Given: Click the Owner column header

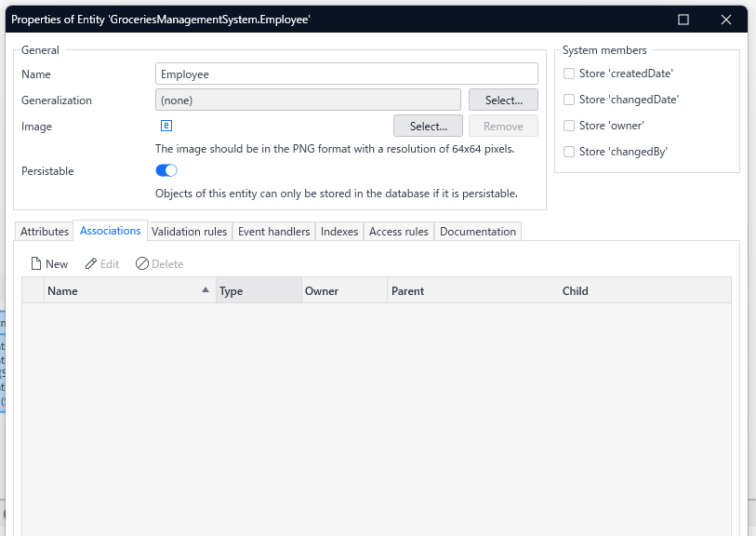Looking at the screenshot, I should coord(344,290).
